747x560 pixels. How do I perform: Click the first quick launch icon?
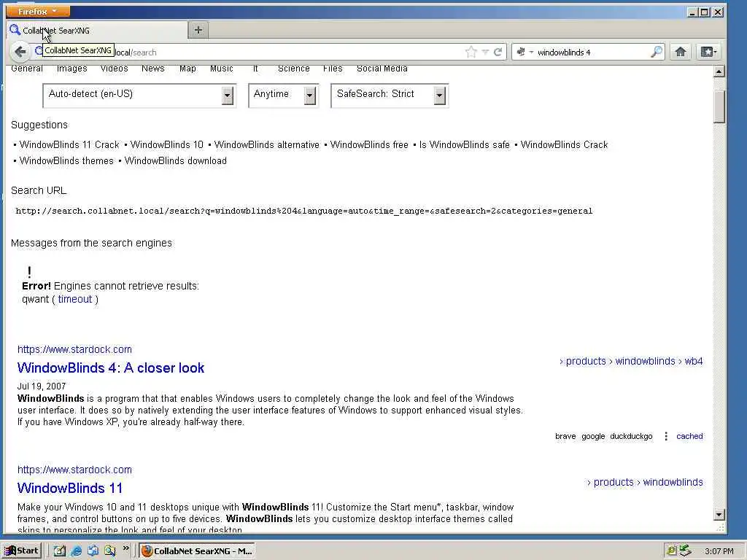60,551
